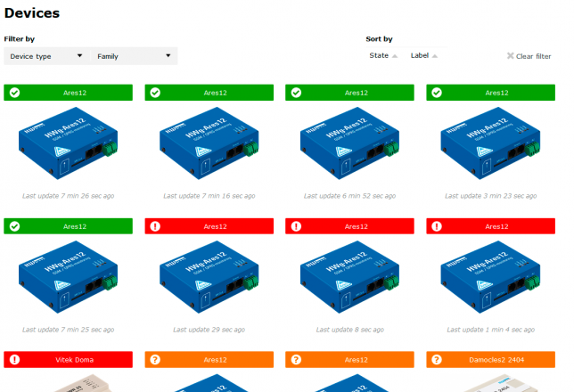Open the Family filter dropdown
This screenshot has height=392, width=574.
(x=134, y=56)
